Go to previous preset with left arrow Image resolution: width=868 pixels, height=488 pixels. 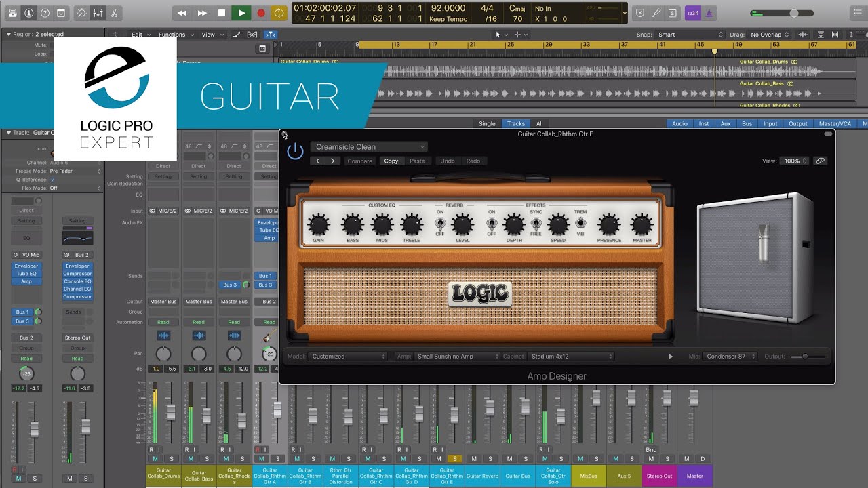(x=318, y=161)
